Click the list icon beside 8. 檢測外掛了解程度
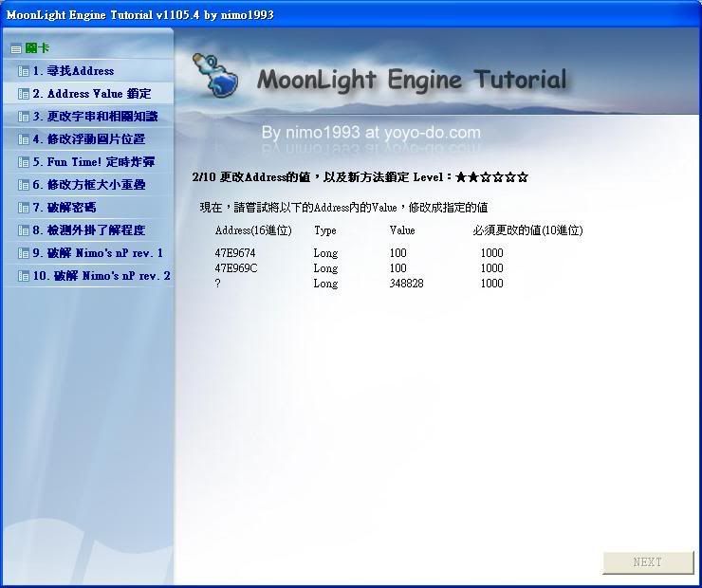The image size is (702, 588). 24,230
